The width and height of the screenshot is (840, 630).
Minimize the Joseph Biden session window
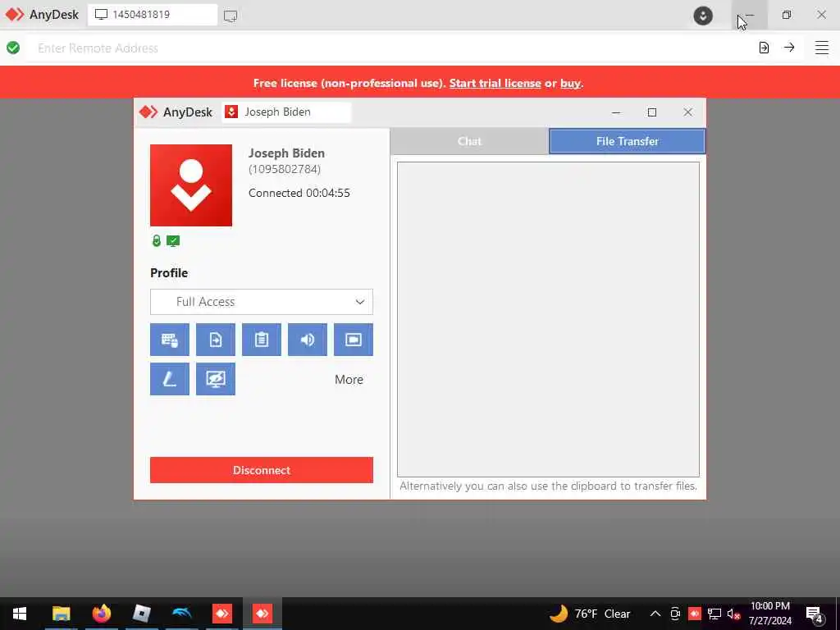click(616, 112)
